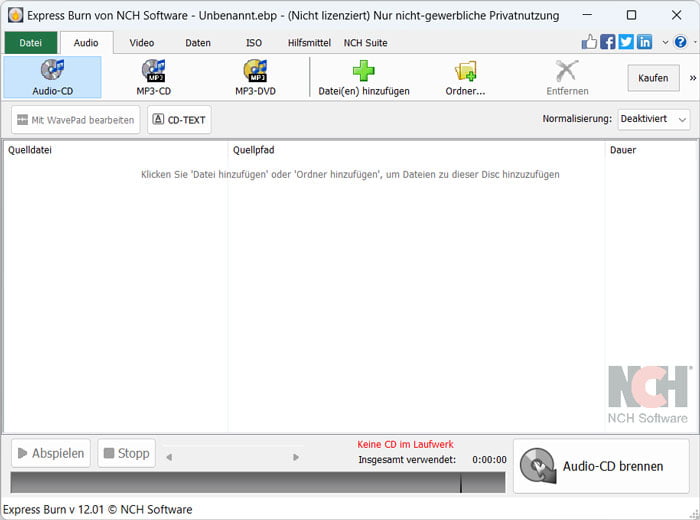Click the Kaufen button
This screenshot has height=520, width=700.
point(653,78)
